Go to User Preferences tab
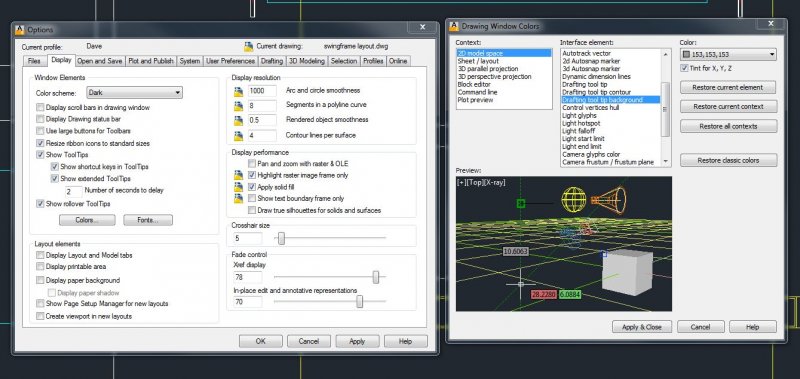The width and height of the screenshot is (800, 379). [x=231, y=61]
